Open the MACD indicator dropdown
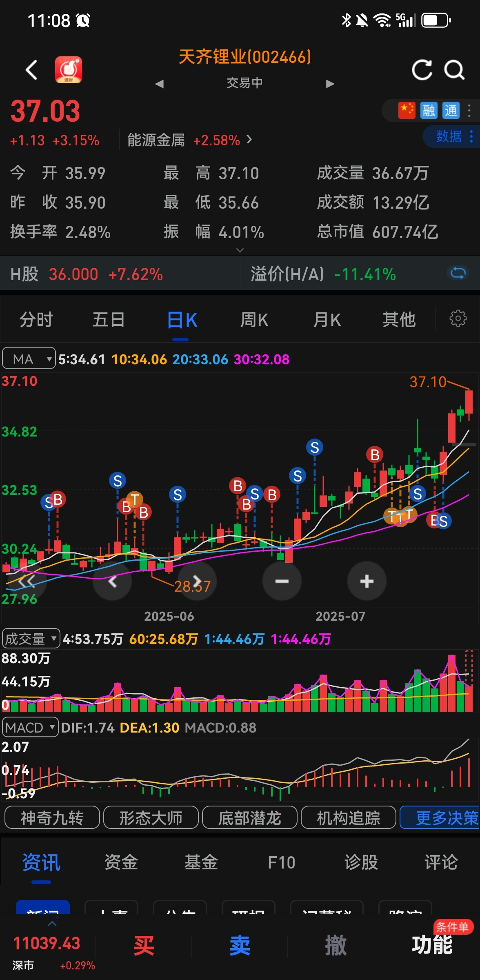 click(x=30, y=727)
